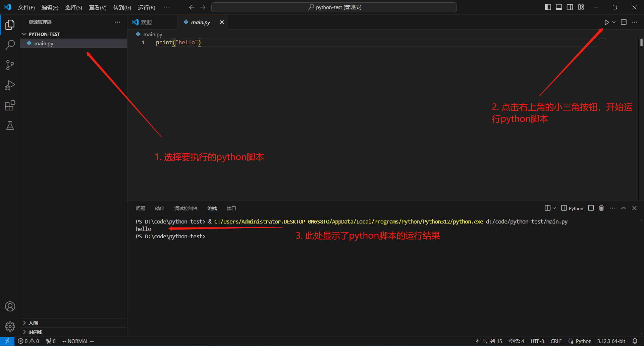This screenshot has height=346, width=644.
Task: Toggle the bottom panel layout button
Action: pyautogui.click(x=559, y=7)
